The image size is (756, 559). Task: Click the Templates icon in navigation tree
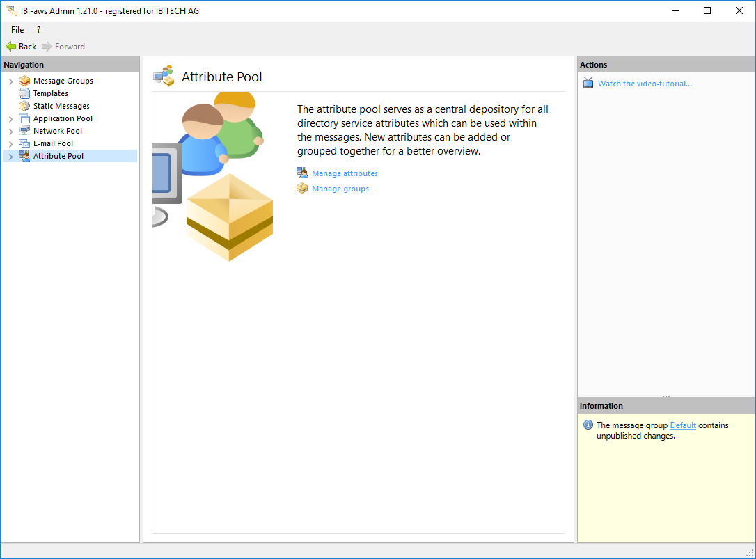24,93
